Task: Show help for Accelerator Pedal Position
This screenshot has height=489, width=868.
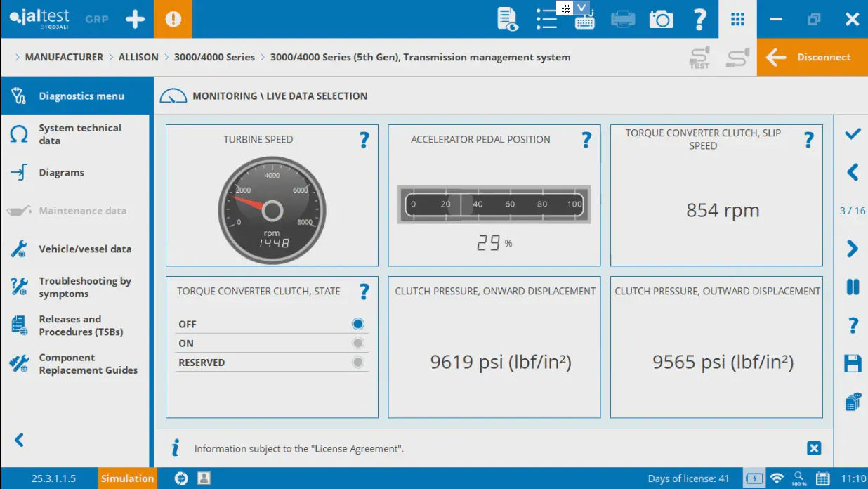Action: pos(586,140)
